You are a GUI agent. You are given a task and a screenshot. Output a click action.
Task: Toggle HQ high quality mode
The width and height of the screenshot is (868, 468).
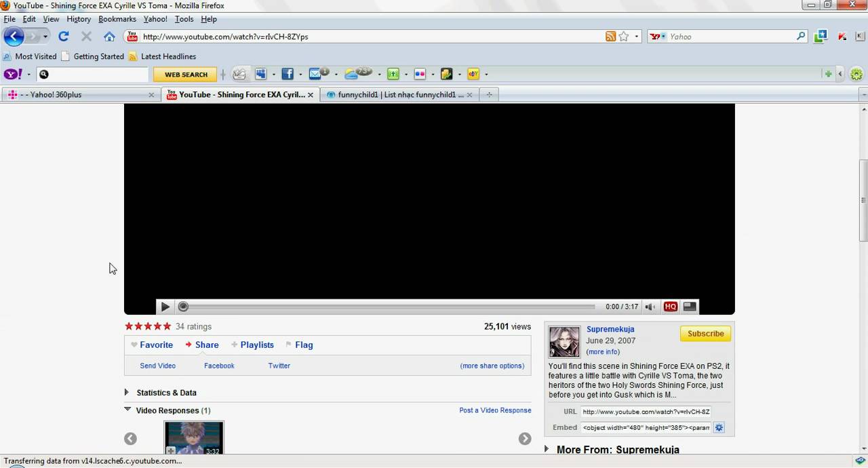[x=671, y=307]
